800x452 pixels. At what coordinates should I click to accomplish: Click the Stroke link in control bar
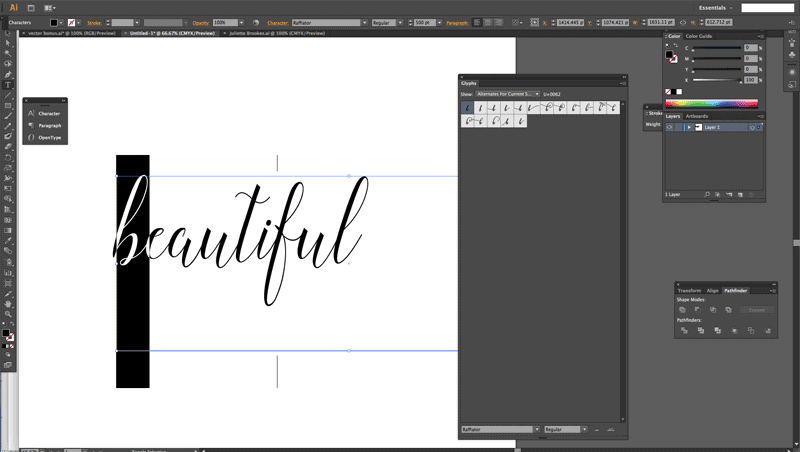coord(94,23)
